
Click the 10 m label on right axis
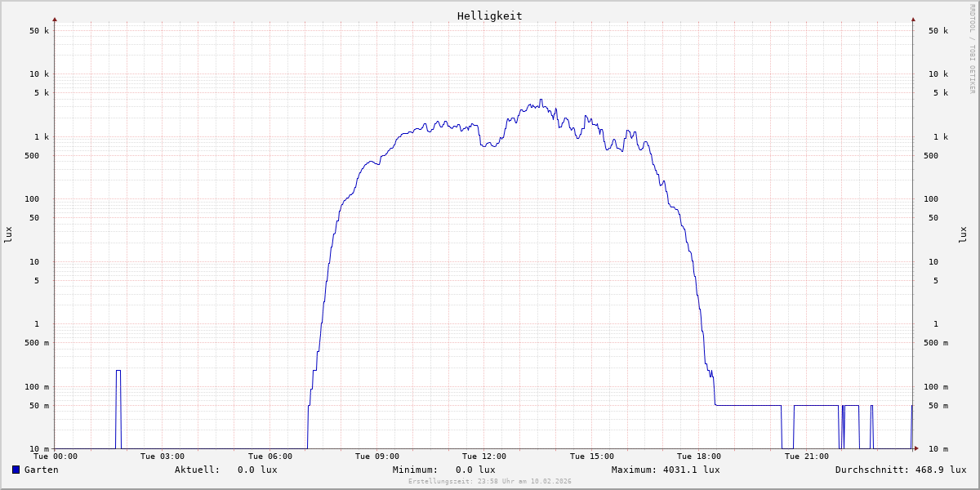938,449
